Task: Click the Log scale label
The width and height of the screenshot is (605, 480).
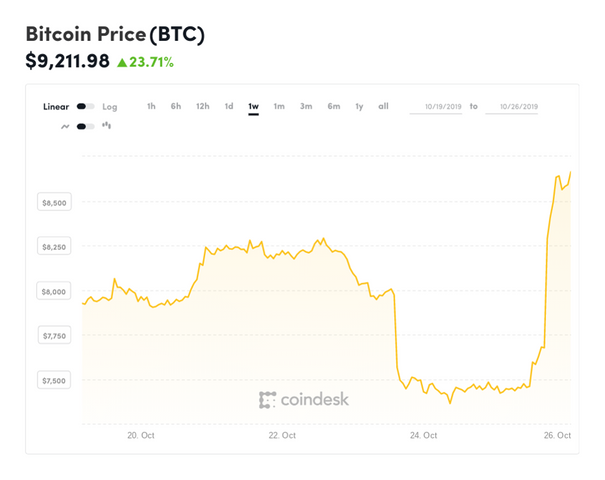Action: (109, 106)
